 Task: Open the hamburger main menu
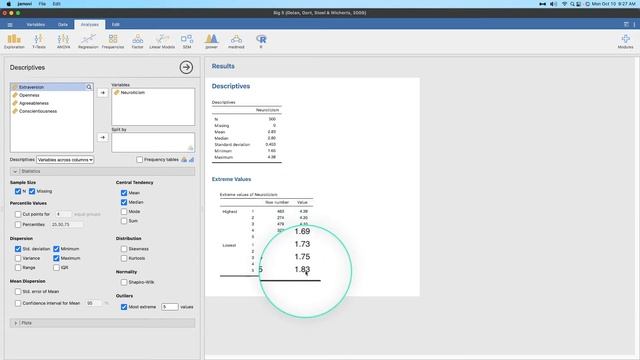[x=10, y=24]
